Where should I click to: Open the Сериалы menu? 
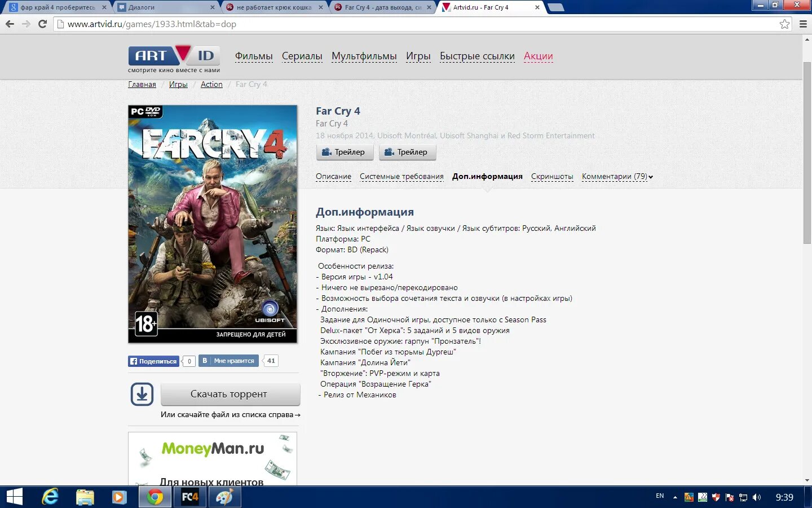click(x=302, y=56)
